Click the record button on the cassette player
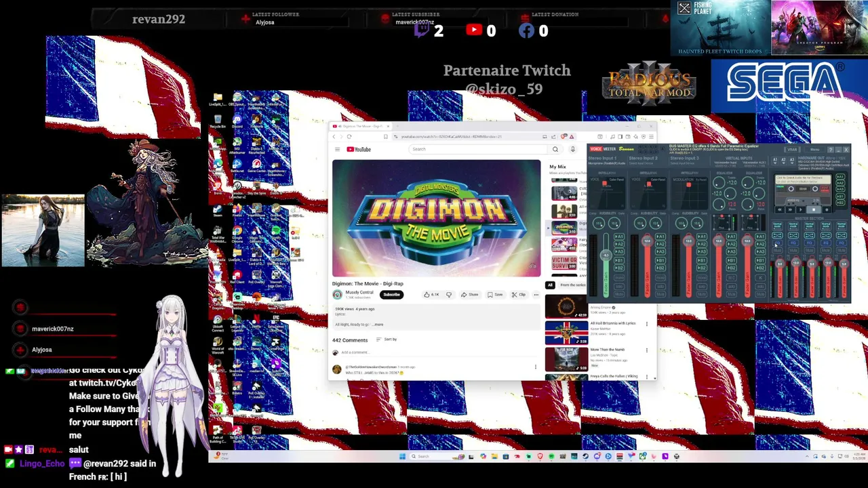The width and height of the screenshot is (868, 488). pos(827,209)
